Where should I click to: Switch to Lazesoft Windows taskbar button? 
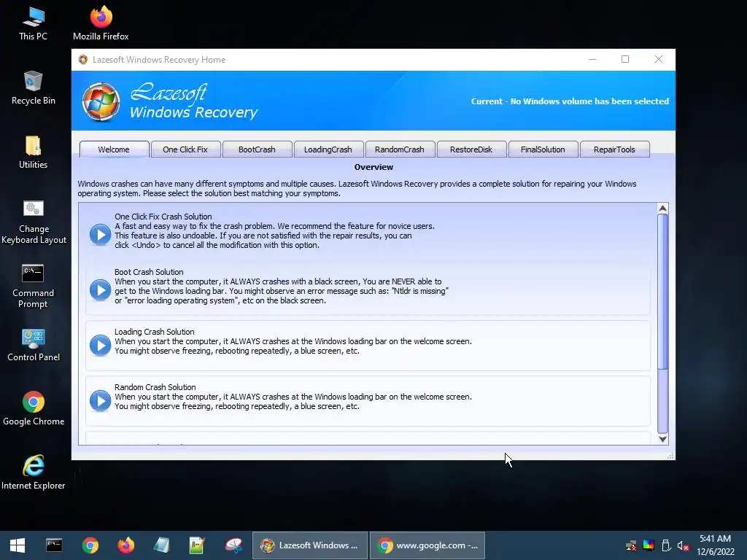(x=309, y=545)
